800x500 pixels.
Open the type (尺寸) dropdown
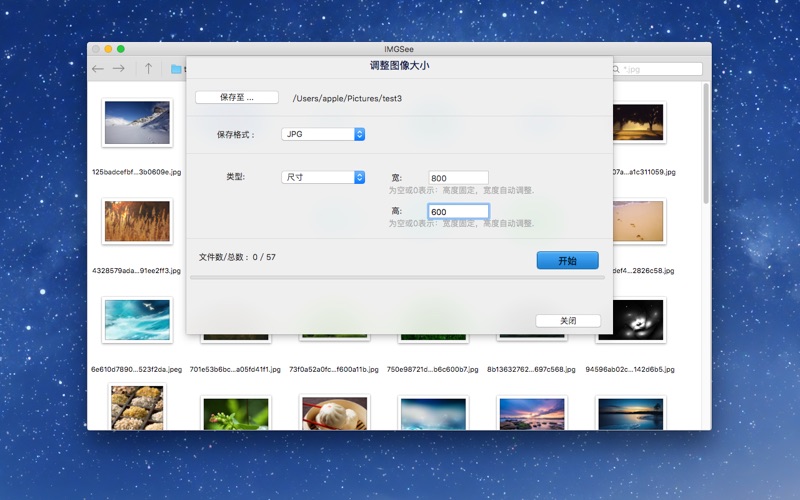(x=323, y=177)
